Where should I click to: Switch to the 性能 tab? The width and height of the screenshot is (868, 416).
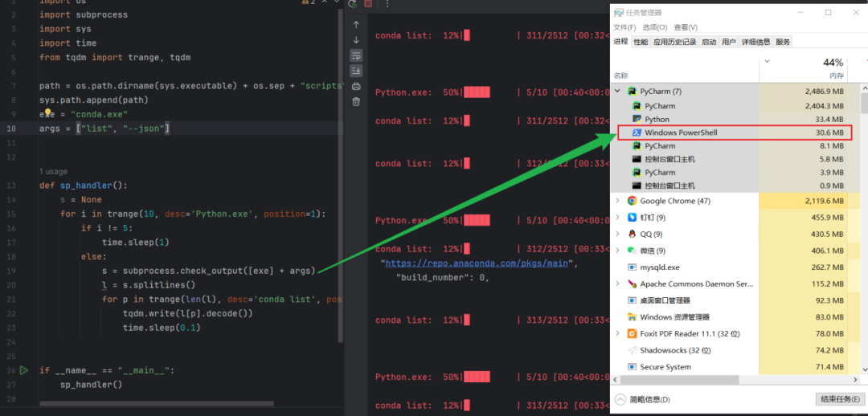(641, 42)
